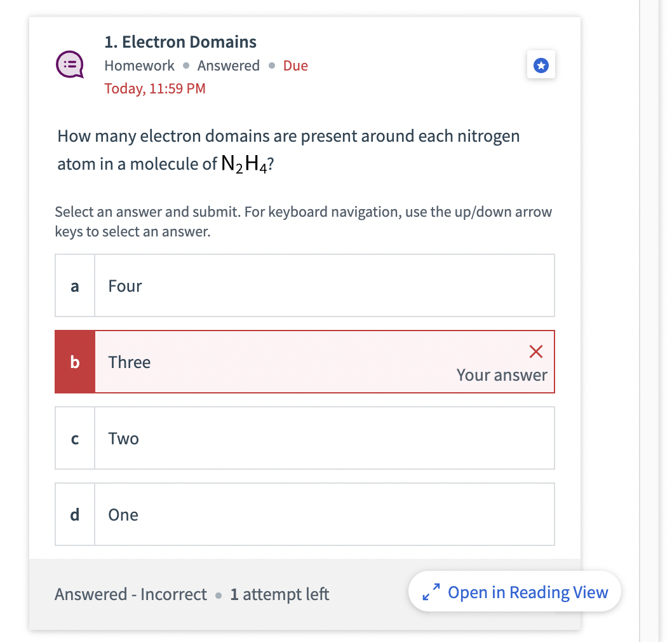Screen dimensions: 672x642
Task: Dismiss the incorrect answer marker
Action: coord(535,352)
